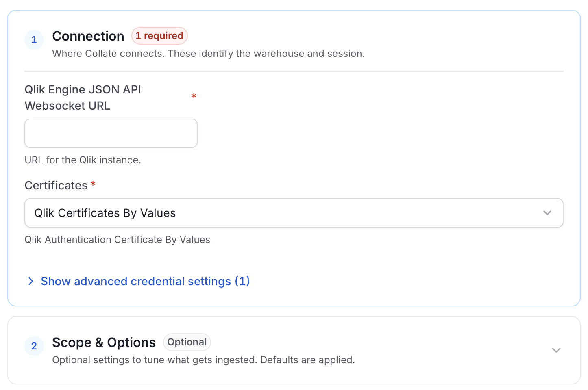Screen dimensions: 588x390
Task: Click the 'Optional' badge
Action: click(187, 342)
